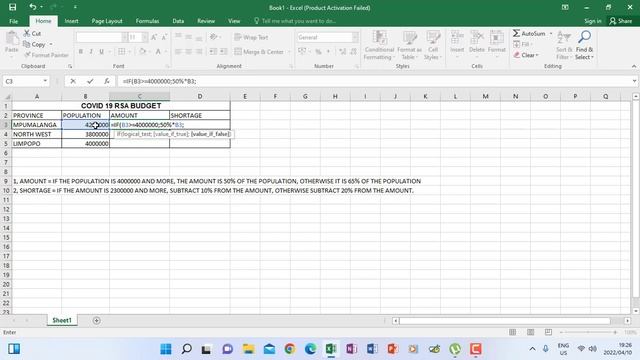Open File Explorer from the taskbar
This screenshot has height=360, width=640.
point(248,349)
